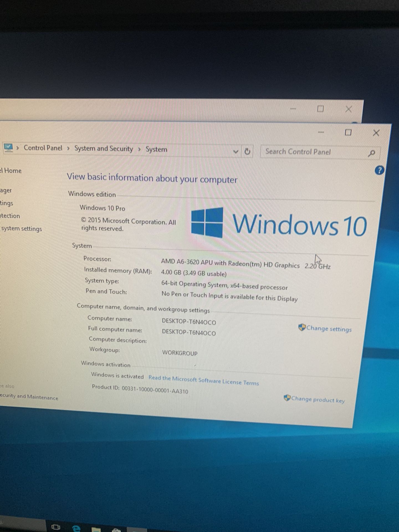Expand the chevron before System breadcrumb
Image resolution: width=399 pixels, height=532 pixels.
(140, 150)
